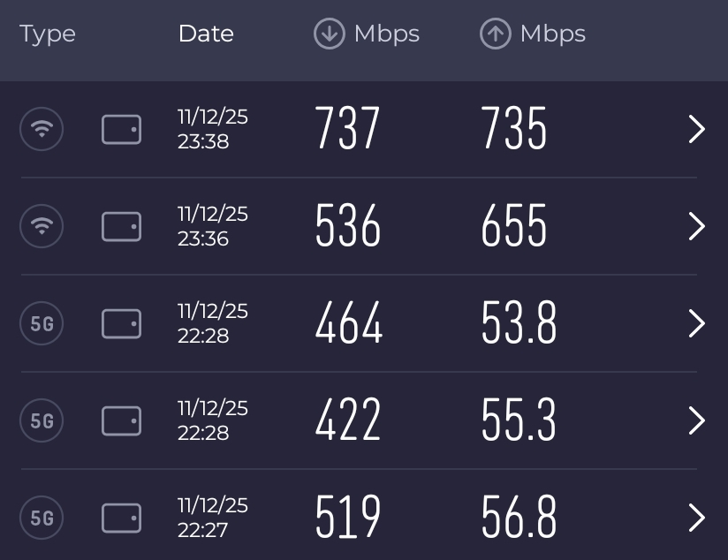
Task: Select the 655 upload speed value
Action: coord(514,227)
